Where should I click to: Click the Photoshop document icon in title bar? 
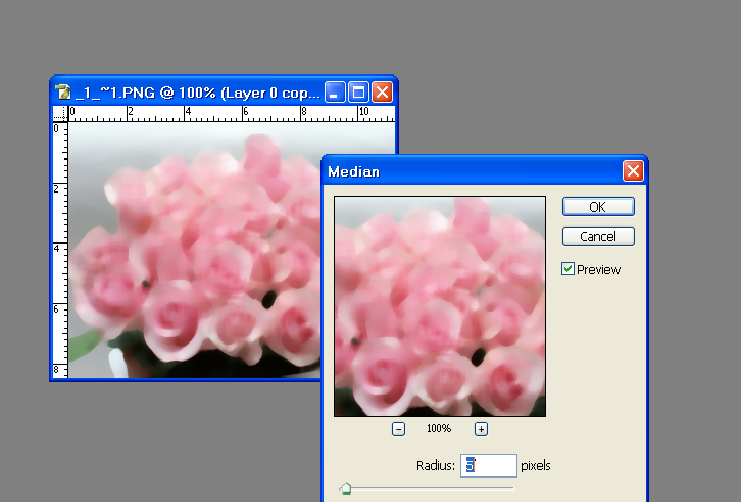pos(63,92)
